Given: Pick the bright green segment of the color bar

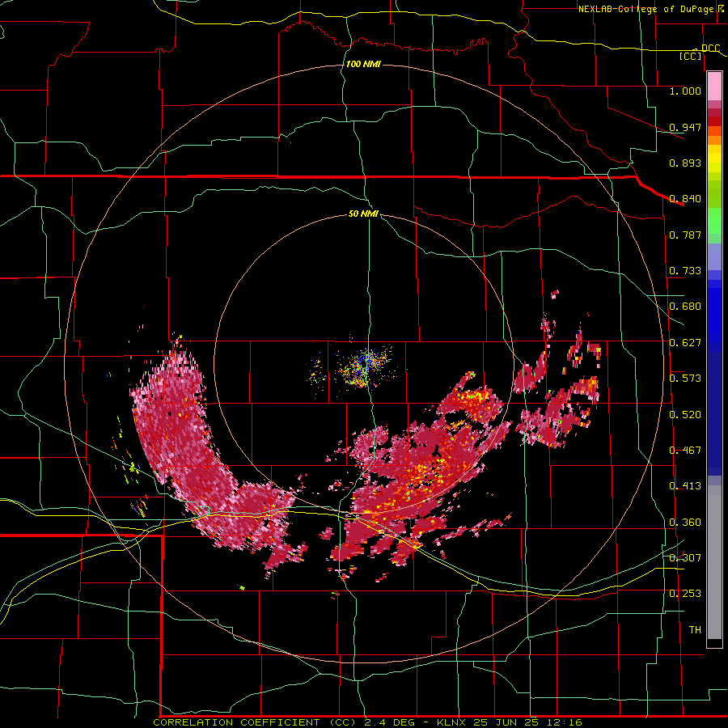Looking at the screenshot, I should click(x=714, y=221).
